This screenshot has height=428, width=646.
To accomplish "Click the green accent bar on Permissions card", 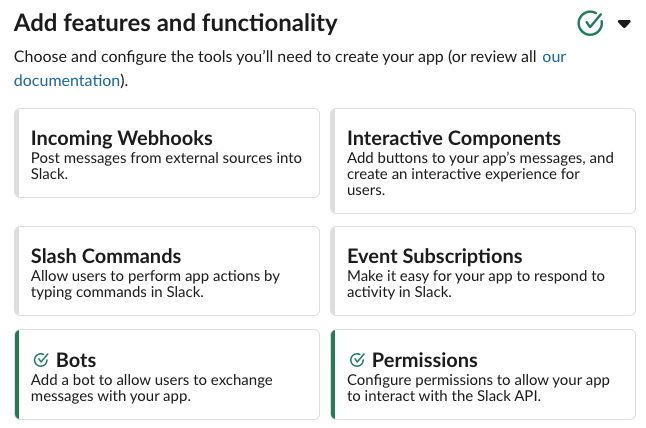I will 334,374.
